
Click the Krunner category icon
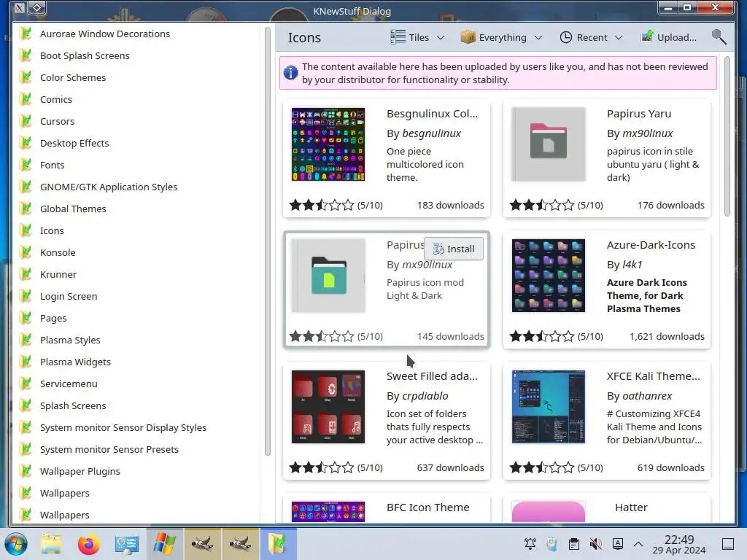26,274
